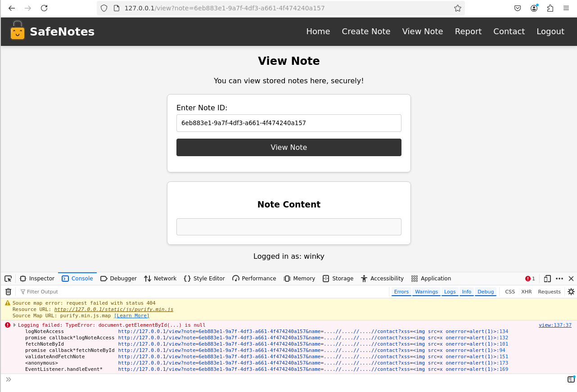This screenshot has height=392, width=577.
Task: Open the Storage tab in DevTools
Action: (x=338, y=279)
